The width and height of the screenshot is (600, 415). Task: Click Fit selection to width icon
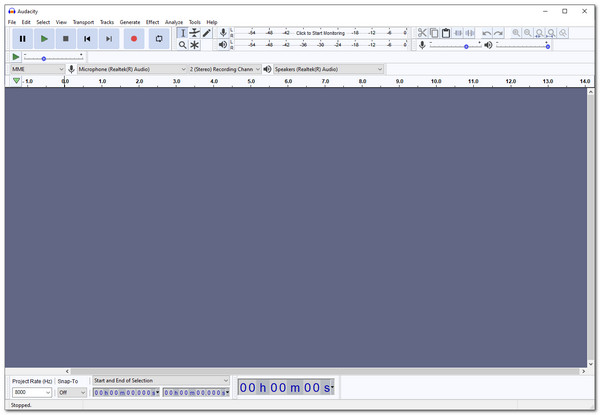click(x=540, y=33)
